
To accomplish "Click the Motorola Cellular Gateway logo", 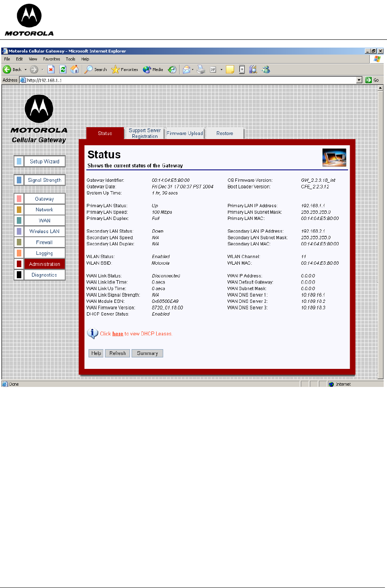I will [x=39, y=119].
